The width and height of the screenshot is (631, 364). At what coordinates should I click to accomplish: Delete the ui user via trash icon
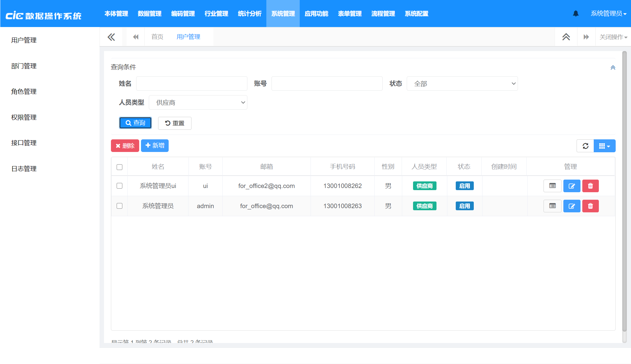click(590, 186)
